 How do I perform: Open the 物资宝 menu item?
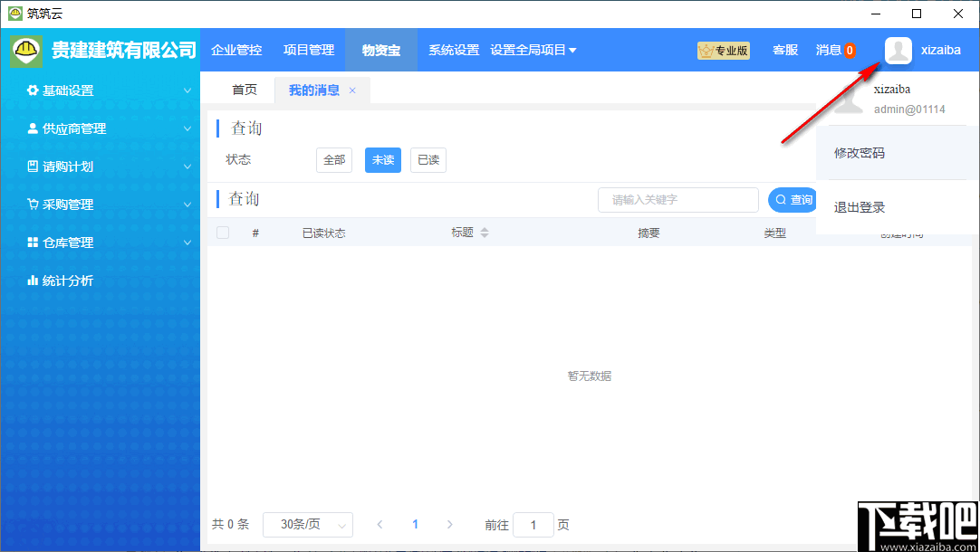tap(380, 51)
